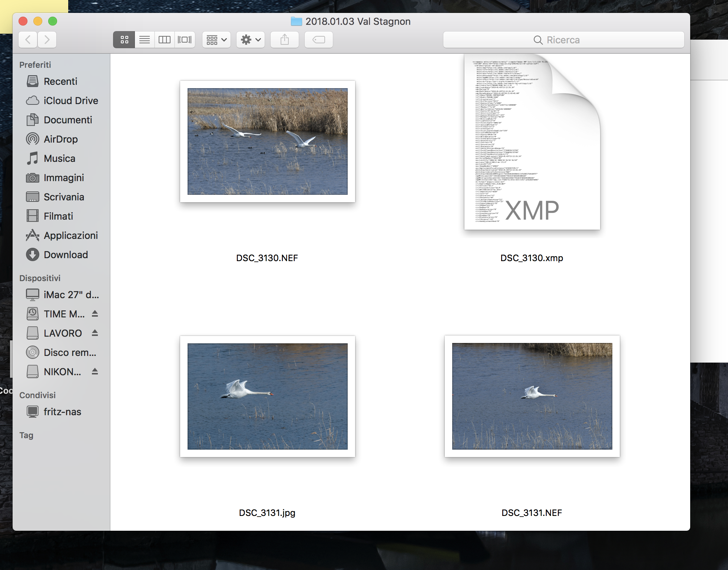Eject the LAVORO drive
The image size is (728, 570).
pyautogui.click(x=95, y=333)
